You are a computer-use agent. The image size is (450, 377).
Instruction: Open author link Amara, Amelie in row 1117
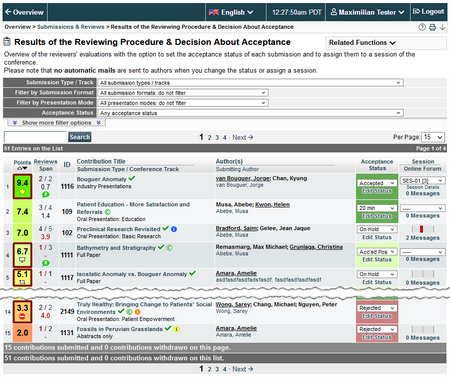pos(236,273)
